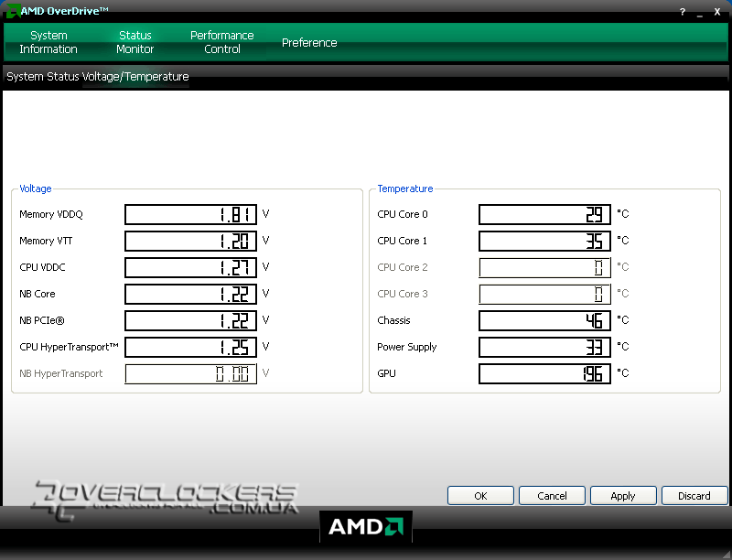Screen dimensions: 732x560
Task: Close the AMD OverDrive window
Action: 717,12
